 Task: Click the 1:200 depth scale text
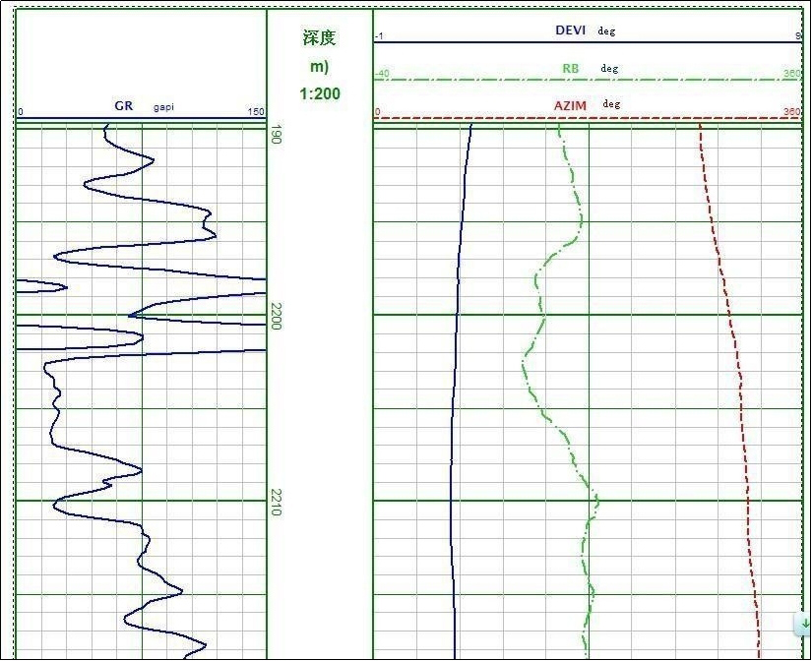(320, 93)
